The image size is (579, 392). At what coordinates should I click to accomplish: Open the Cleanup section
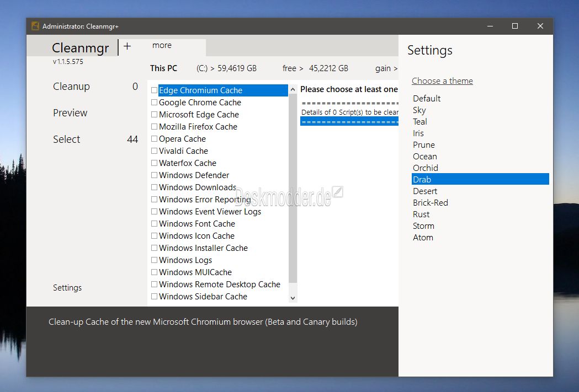71,87
